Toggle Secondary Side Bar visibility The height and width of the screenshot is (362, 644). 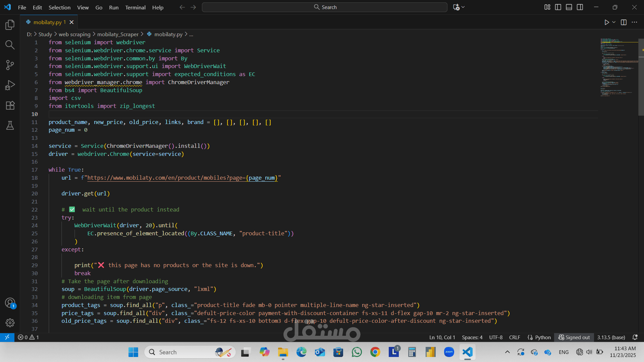[x=580, y=7]
